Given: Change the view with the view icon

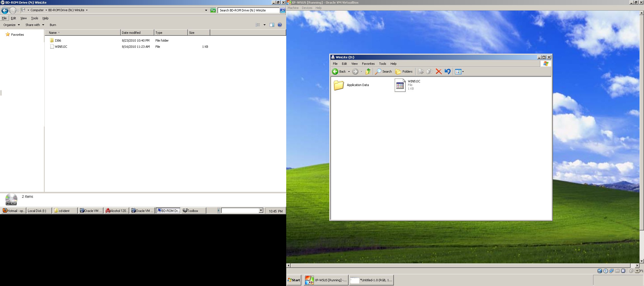Looking at the screenshot, I should point(258,25).
